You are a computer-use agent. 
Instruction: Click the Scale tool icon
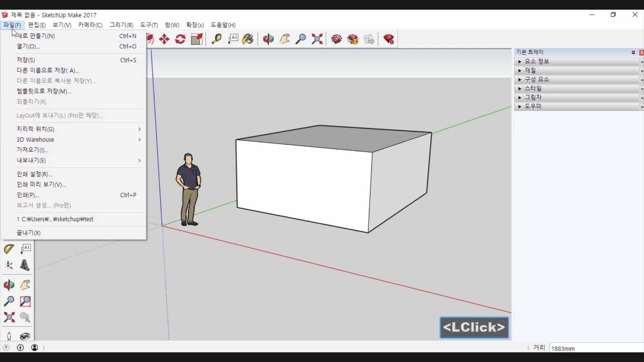click(x=197, y=39)
